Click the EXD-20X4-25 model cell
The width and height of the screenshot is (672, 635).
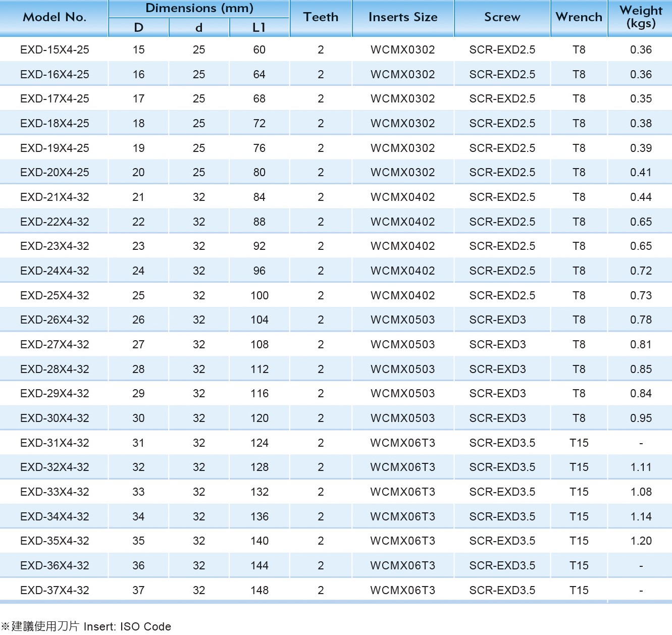pyautogui.click(x=55, y=173)
